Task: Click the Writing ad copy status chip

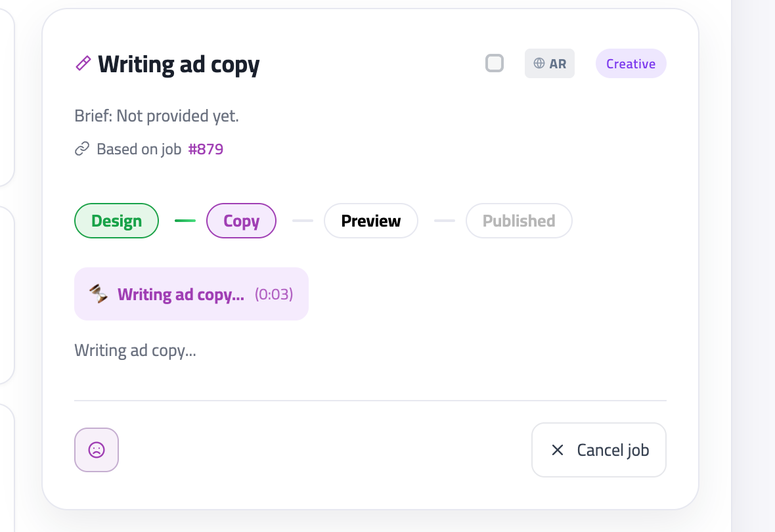Action: pyautogui.click(x=191, y=294)
